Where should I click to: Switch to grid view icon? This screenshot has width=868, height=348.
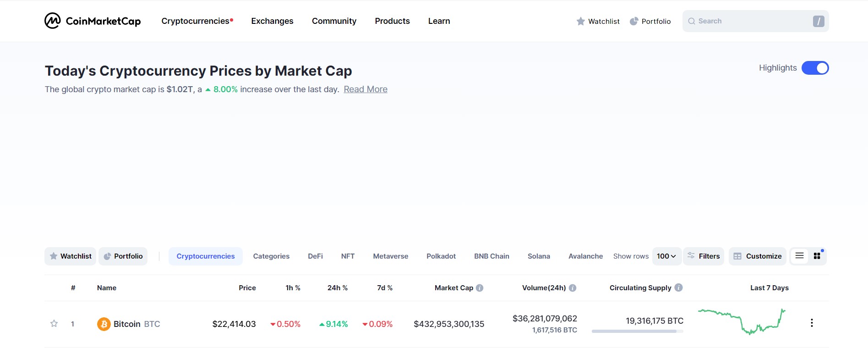coord(817,256)
